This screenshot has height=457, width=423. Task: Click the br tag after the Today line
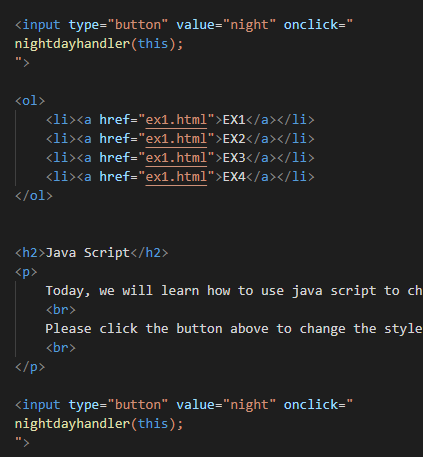pyautogui.click(x=61, y=310)
